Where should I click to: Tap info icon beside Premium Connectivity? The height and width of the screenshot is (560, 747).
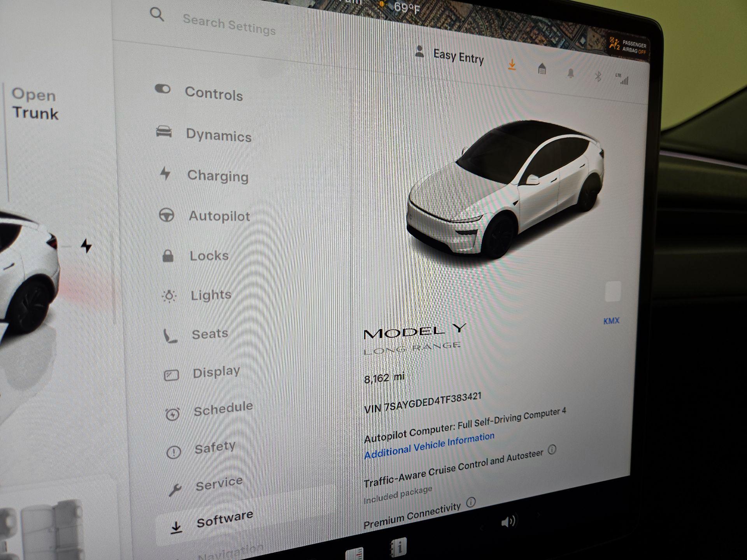tap(471, 502)
